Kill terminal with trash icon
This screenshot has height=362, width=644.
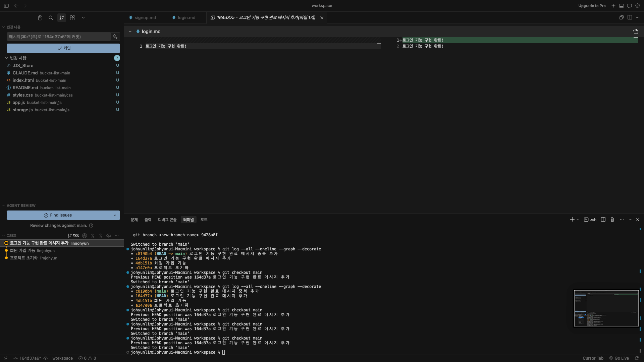coord(612,220)
